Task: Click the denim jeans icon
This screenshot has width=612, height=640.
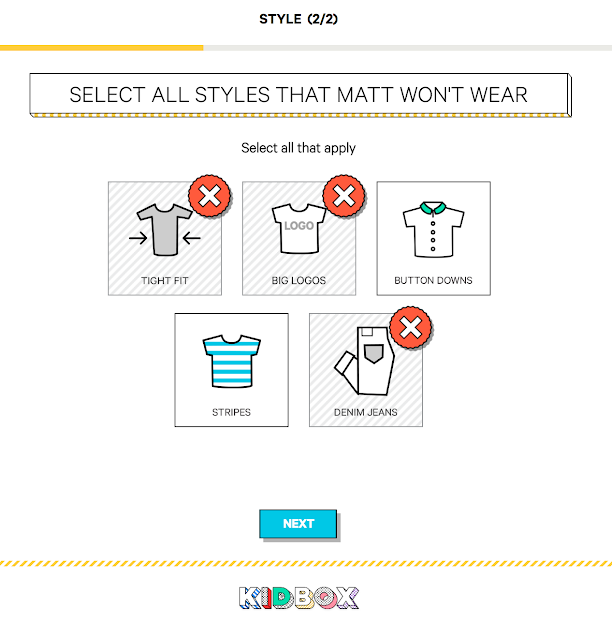Action: coord(362,362)
